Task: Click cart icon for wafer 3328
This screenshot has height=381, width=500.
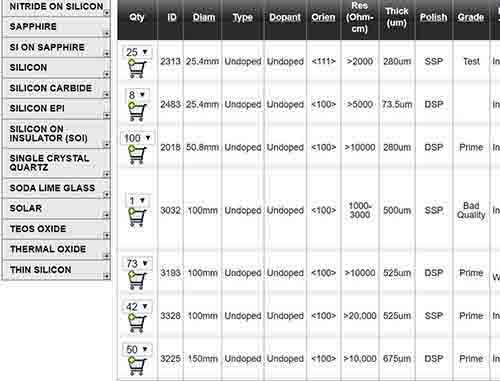Action: pyautogui.click(x=137, y=323)
